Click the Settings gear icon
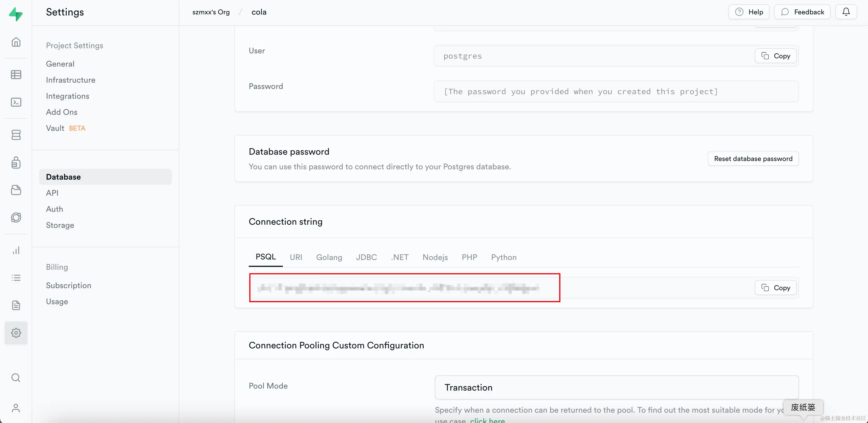The width and height of the screenshot is (868, 423). 16,333
